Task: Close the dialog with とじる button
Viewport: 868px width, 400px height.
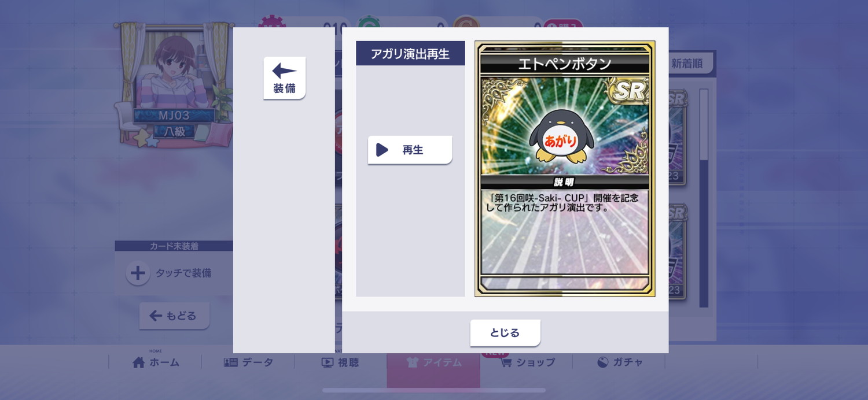Action: tap(505, 333)
